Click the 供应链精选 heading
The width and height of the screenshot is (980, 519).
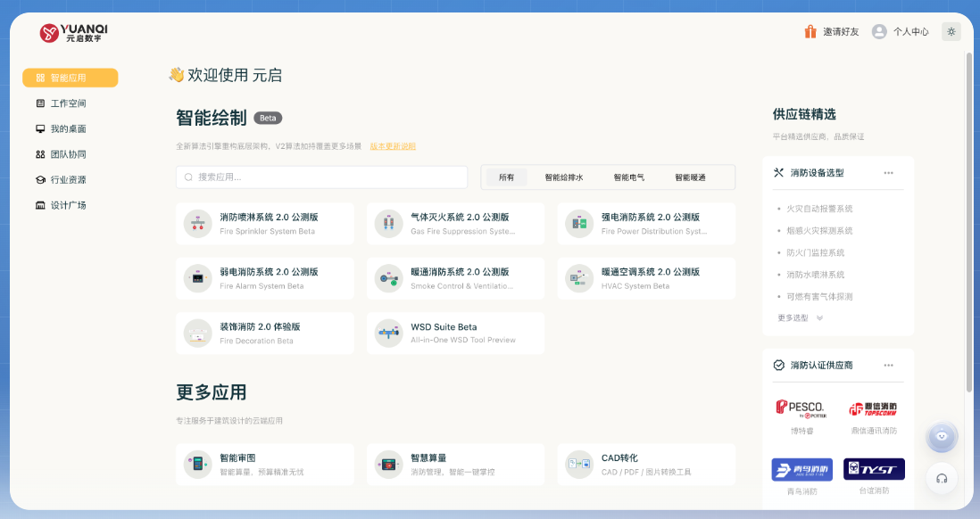(x=804, y=114)
